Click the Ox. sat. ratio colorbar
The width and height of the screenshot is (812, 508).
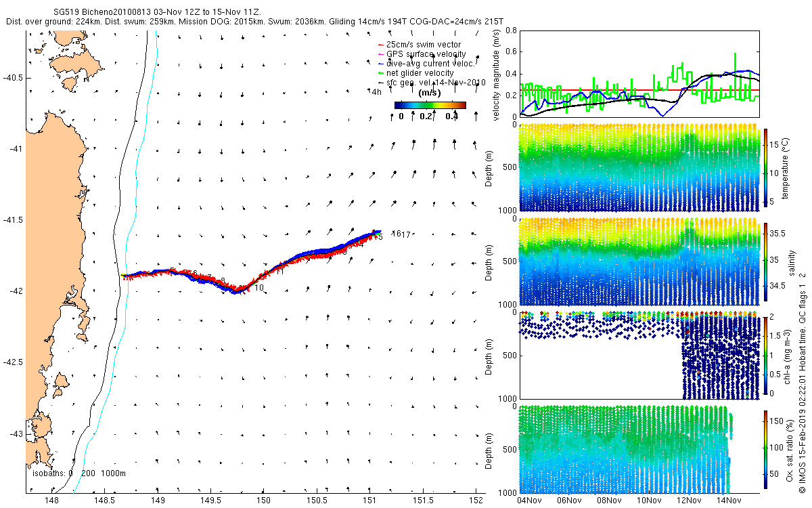(x=766, y=449)
